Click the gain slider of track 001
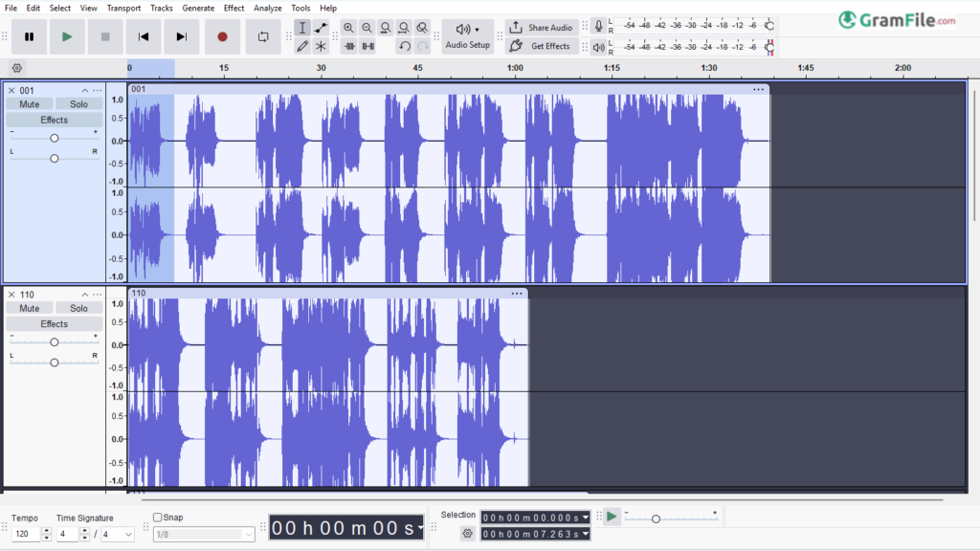The image size is (980, 551). tap(55, 138)
